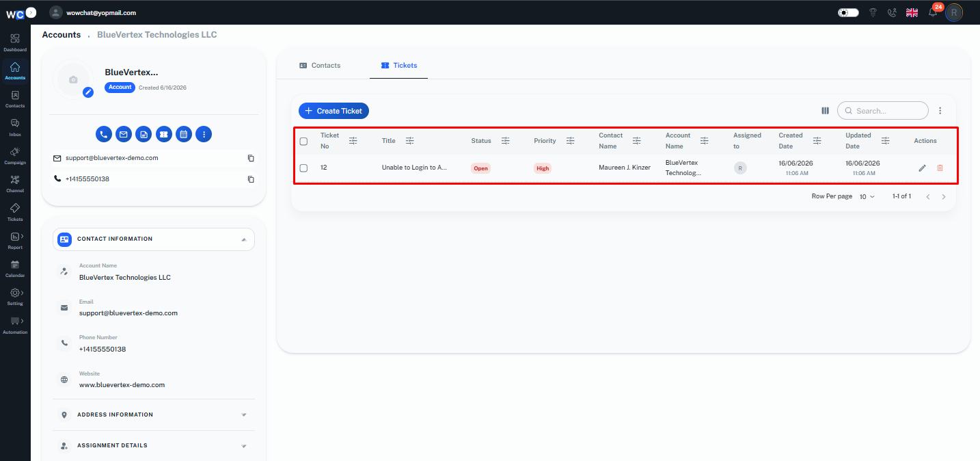This screenshot has height=461, width=980.
Task: Expand the Report sidebar item
Action: coord(15,240)
